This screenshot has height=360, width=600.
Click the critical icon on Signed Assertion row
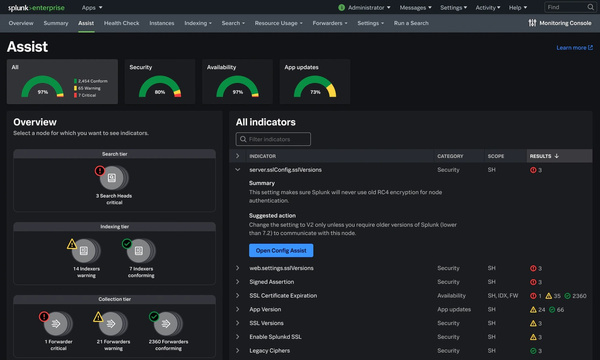click(x=533, y=282)
